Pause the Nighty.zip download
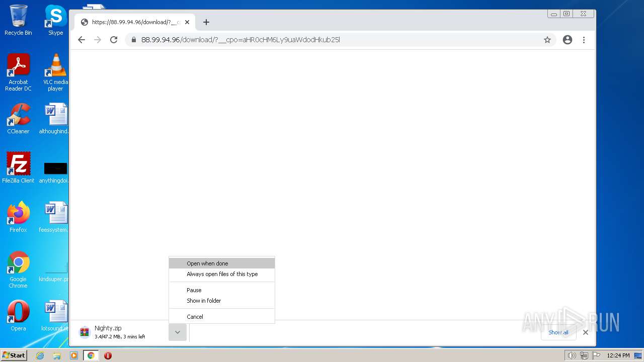The image size is (644, 362). tap(222, 290)
